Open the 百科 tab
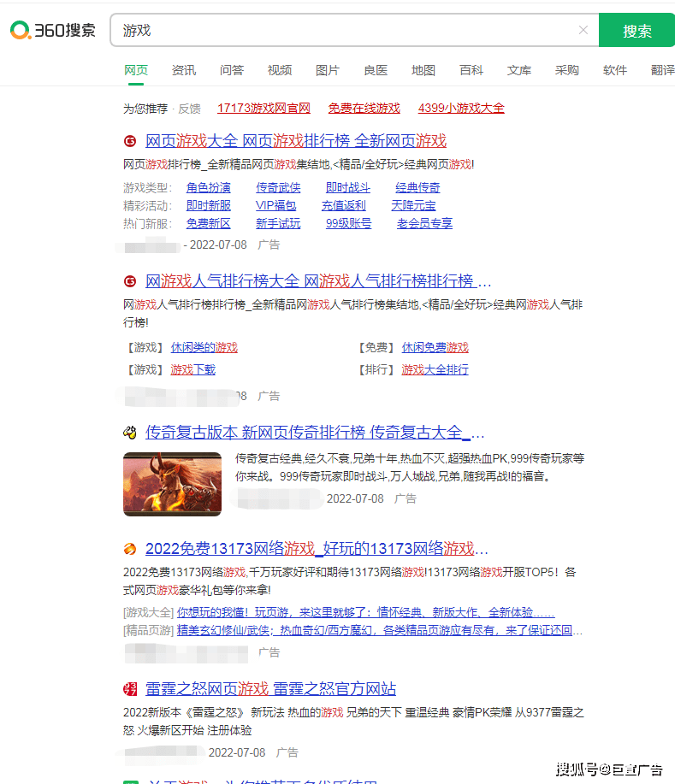This screenshot has width=675, height=784. pyautogui.click(x=471, y=70)
